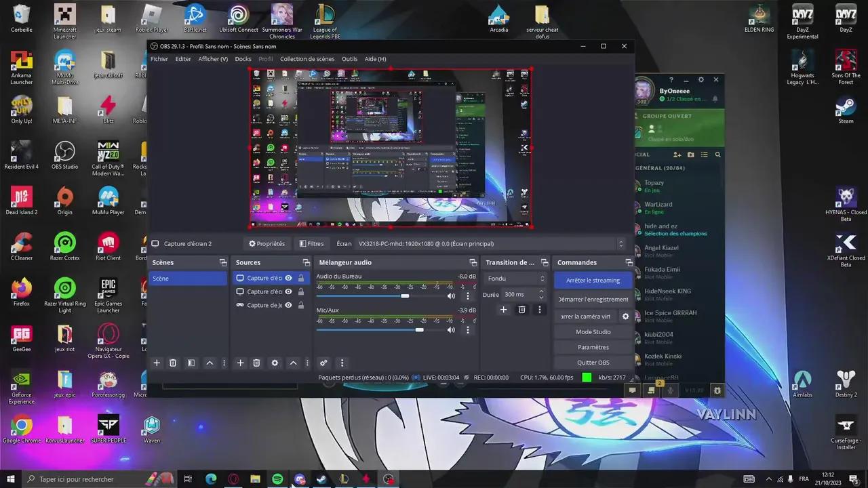Open the Fondu transition dropdown

click(x=514, y=278)
